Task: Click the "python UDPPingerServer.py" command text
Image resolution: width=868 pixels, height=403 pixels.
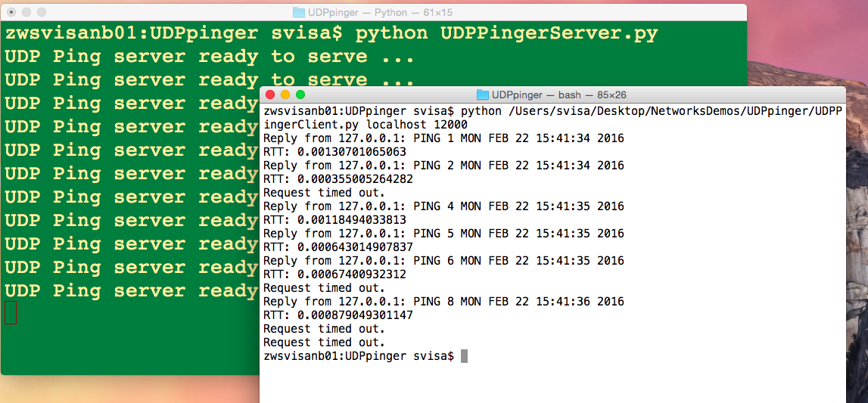Action: tap(506, 34)
